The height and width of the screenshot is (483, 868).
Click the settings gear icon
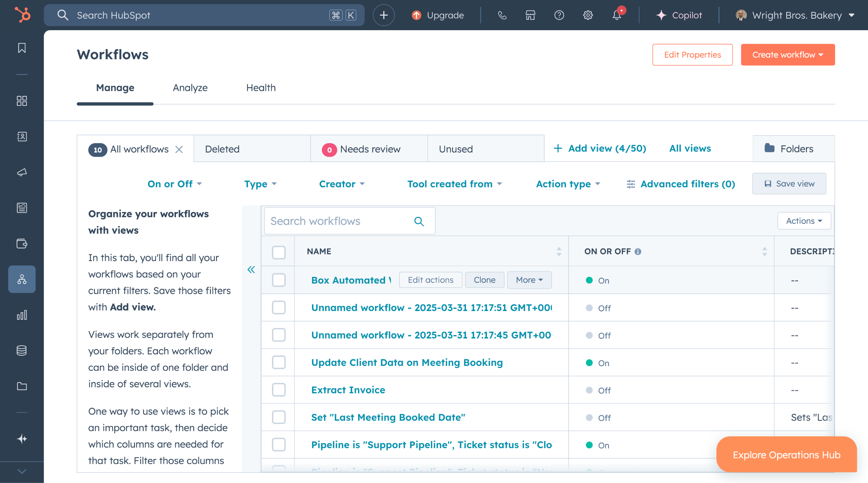pyautogui.click(x=588, y=15)
